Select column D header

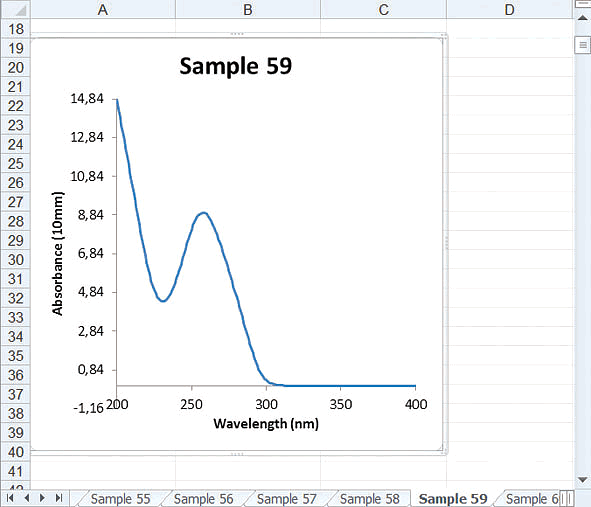click(509, 9)
